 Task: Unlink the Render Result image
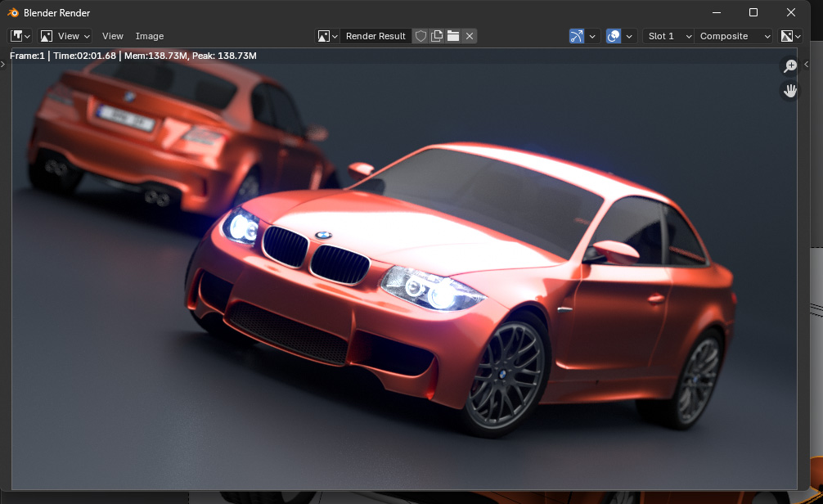click(x=470, y=36)
